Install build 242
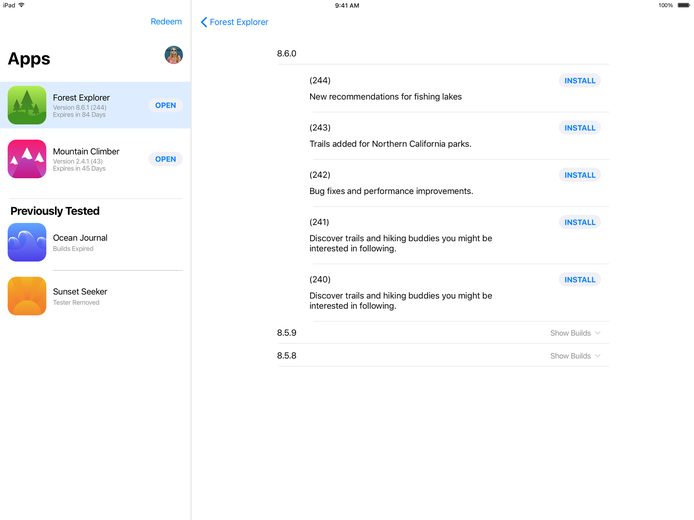The image size is (694, 520). [579, 175]
